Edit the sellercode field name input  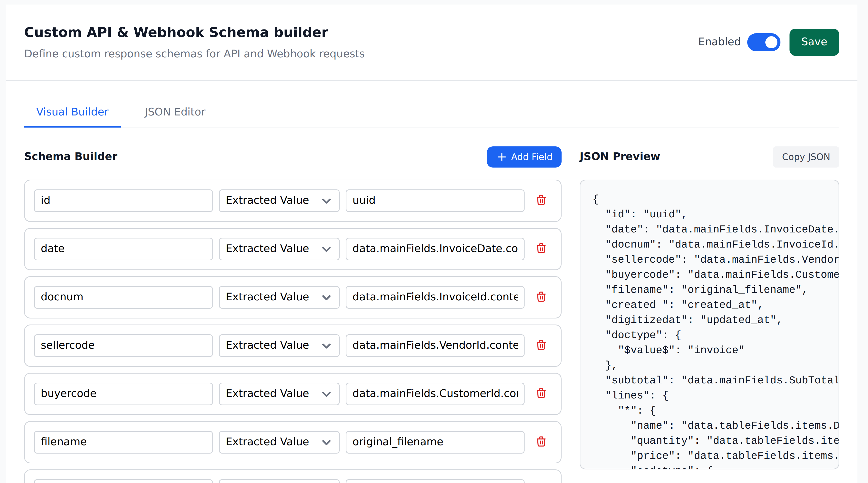point(123,345)
